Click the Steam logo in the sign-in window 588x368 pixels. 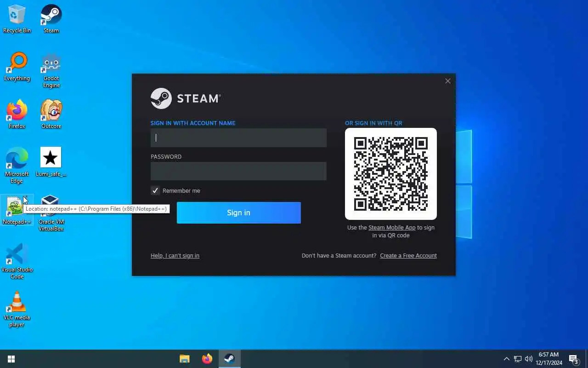(186, 98)
